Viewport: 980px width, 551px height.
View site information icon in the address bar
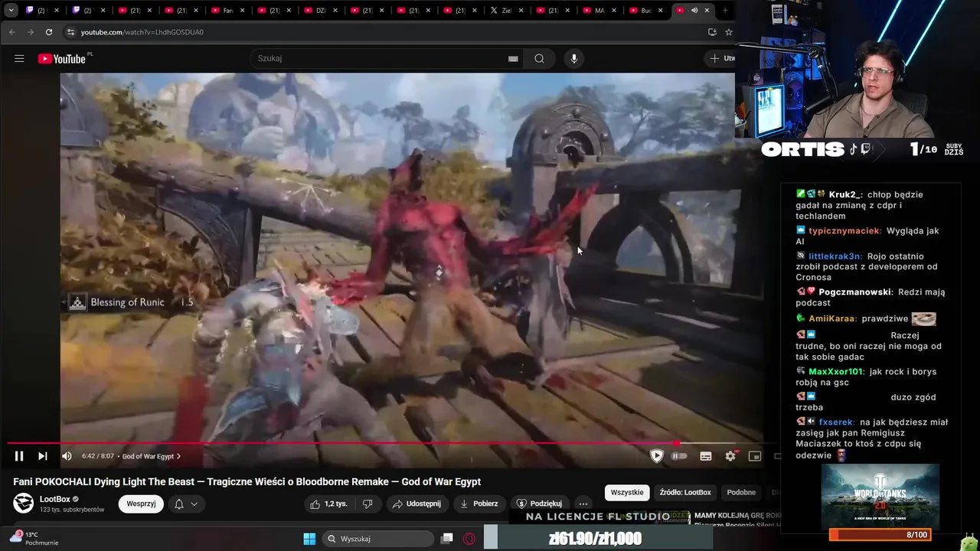[70, 32]
